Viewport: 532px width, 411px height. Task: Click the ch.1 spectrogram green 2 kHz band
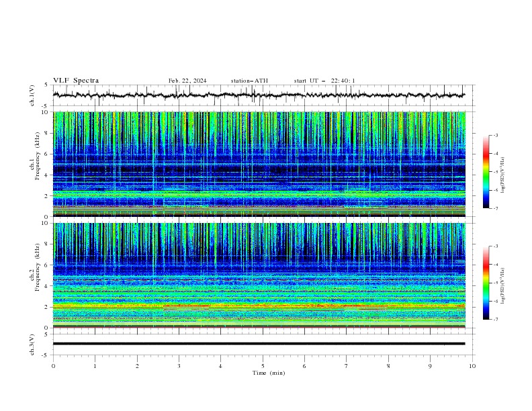[259, 194]
